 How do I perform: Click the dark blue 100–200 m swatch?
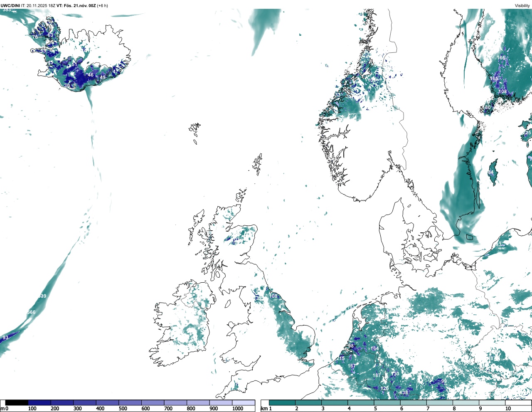39,403
